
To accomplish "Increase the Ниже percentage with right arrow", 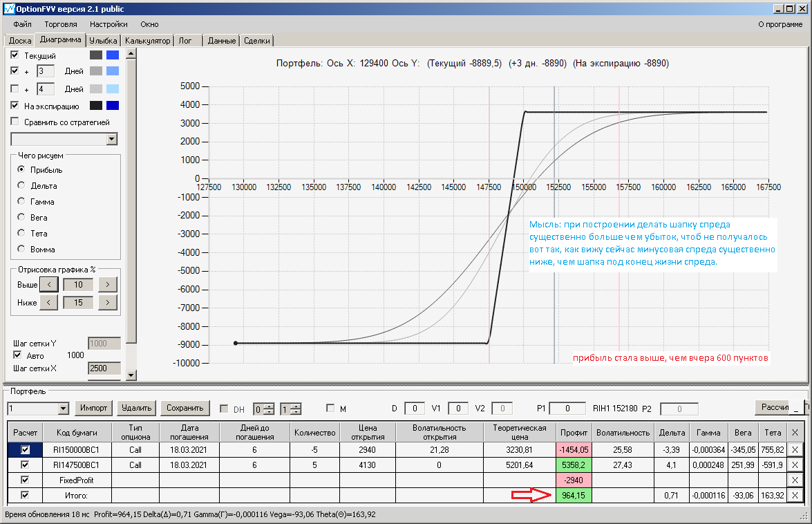I will [108, 302].
